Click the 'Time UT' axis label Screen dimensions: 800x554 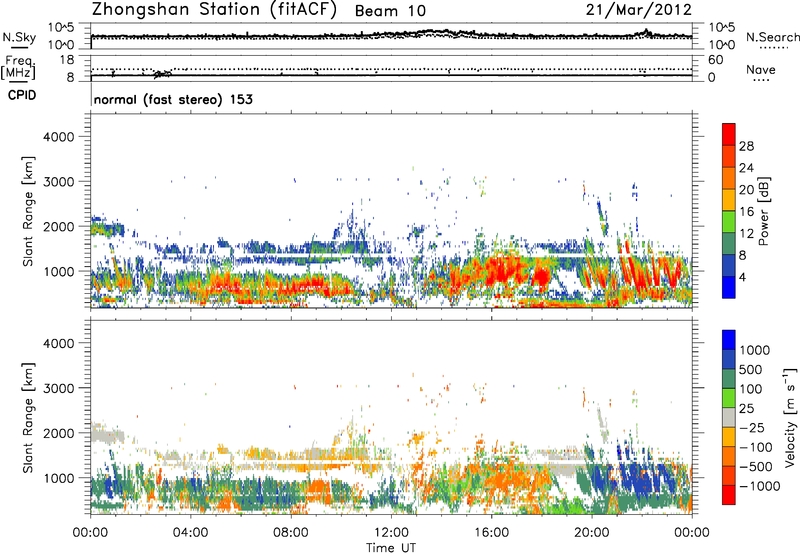point(391,548)
